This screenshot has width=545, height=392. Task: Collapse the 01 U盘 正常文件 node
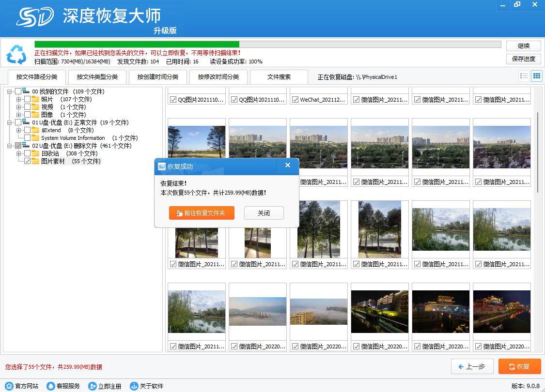(9, 122)
